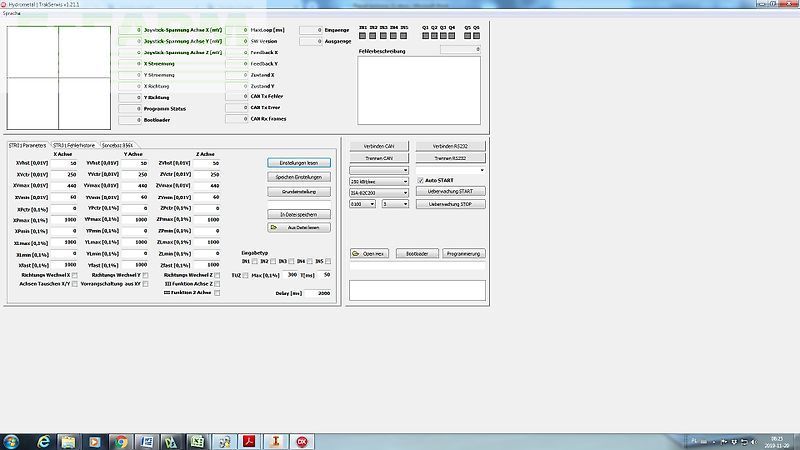Click the IN4 input indicator square
The height and width of the screenshot is (450, 800).
(393, 36)
